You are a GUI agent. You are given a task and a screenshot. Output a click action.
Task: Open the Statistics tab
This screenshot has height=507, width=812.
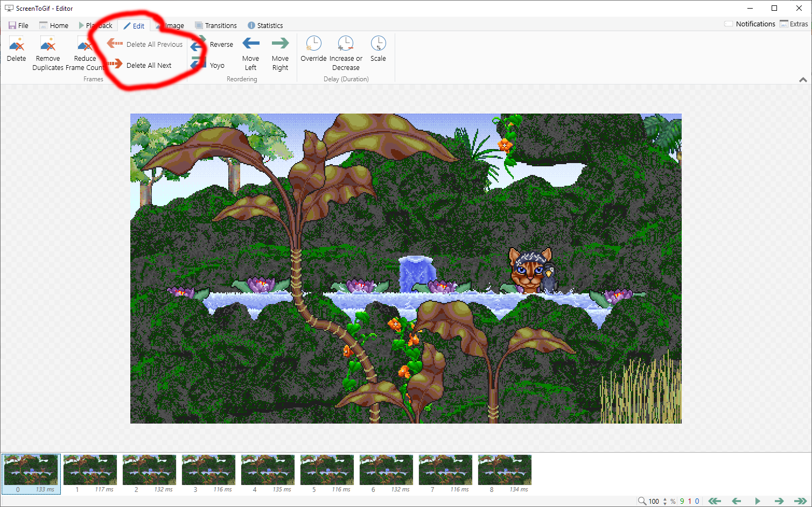pos(265,25)
